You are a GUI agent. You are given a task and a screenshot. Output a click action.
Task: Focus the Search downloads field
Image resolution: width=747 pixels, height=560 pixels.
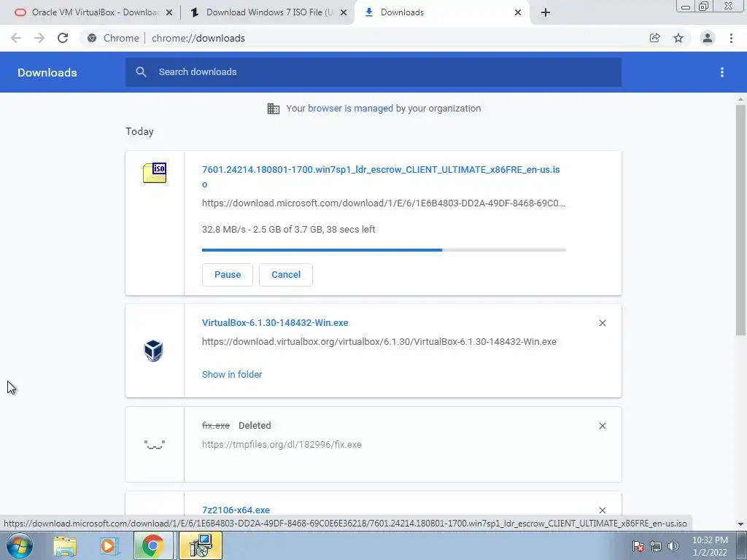pos(373,72)
